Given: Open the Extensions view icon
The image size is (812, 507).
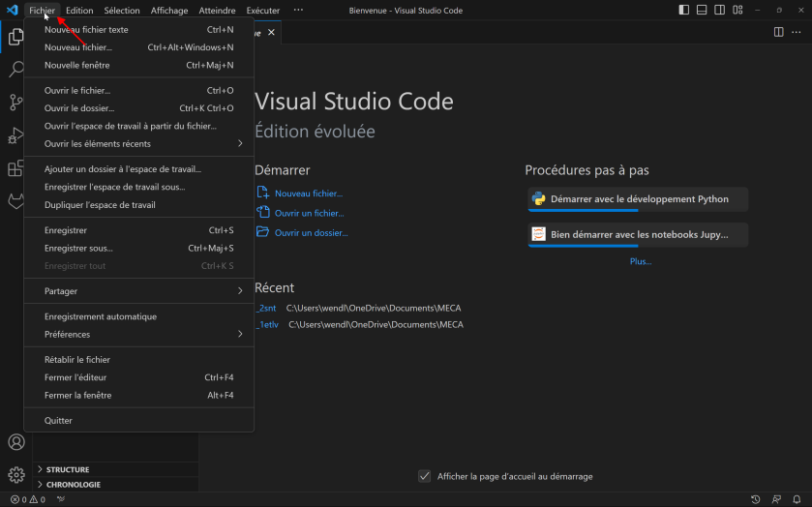Looking at the screenshot, I should (x=16, y=168).
